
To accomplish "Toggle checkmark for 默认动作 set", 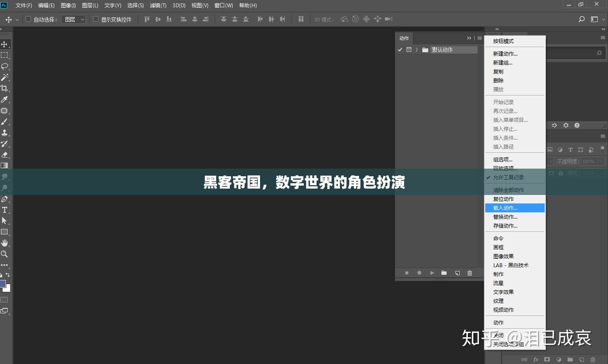I will pyautogui.click(x=400, y=50).
